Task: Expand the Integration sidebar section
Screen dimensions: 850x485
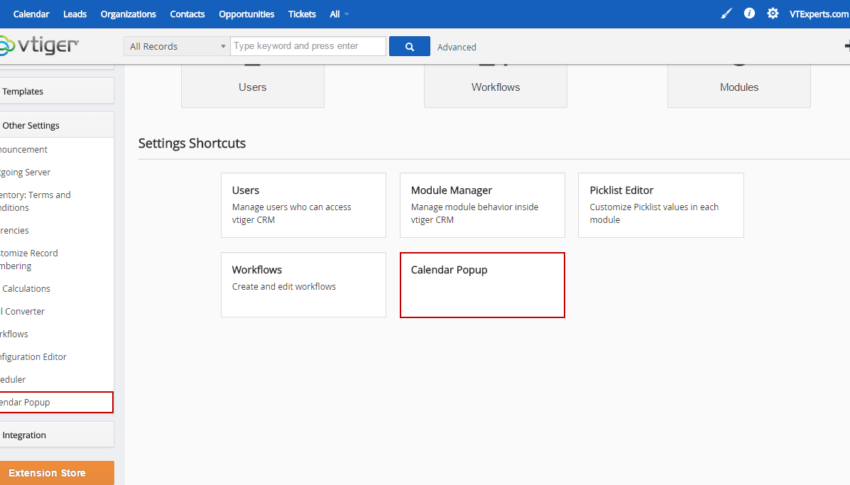Action: pyautogui.click(x=56, y=435)
